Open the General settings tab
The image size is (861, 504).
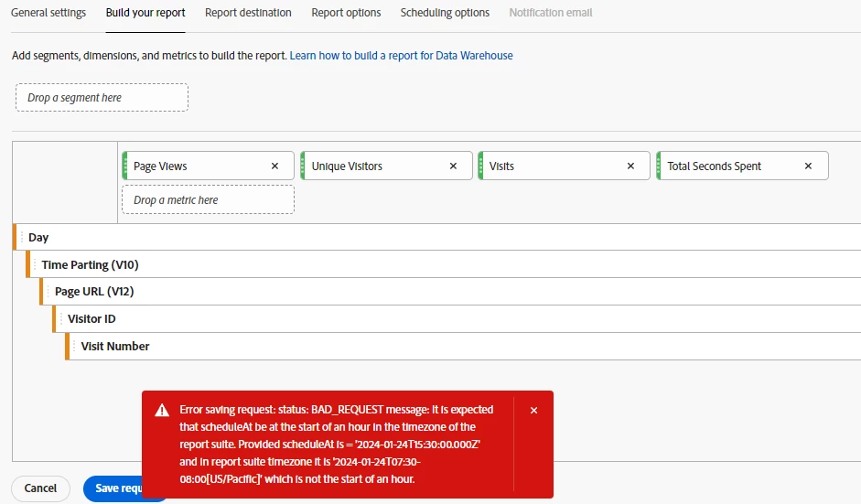48,13
